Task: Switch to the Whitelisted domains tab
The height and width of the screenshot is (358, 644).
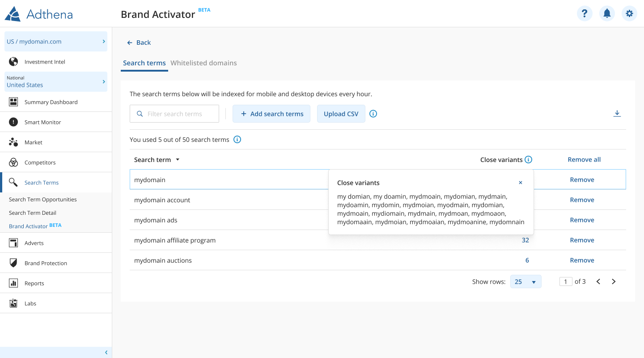Action: click(x=203, y=63)
